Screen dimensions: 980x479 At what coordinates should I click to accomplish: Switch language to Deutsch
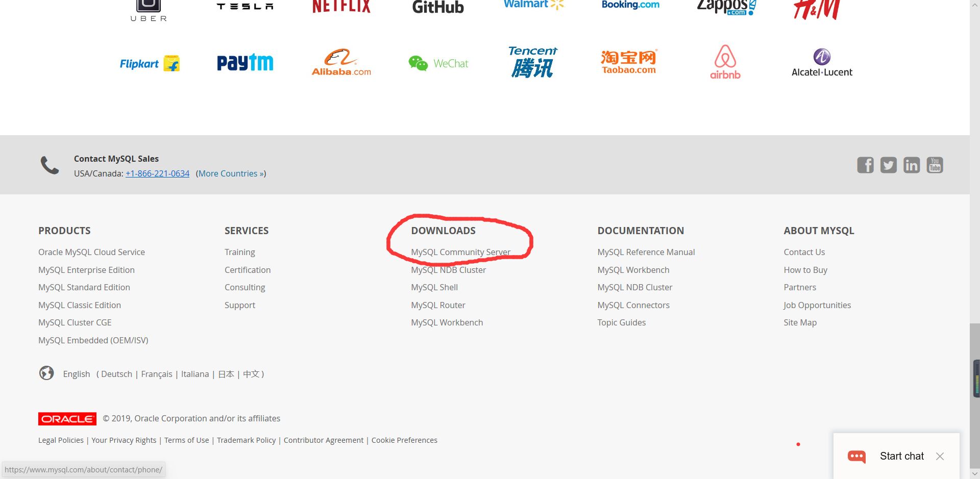116,374
